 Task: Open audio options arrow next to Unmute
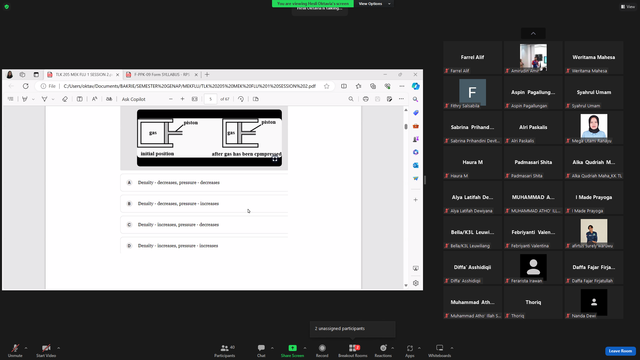click(26, 348)
